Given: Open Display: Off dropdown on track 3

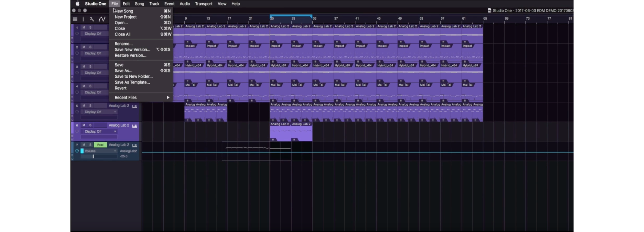Looking at the screenshot, I should pyautogui.click(x=95, y=73).
